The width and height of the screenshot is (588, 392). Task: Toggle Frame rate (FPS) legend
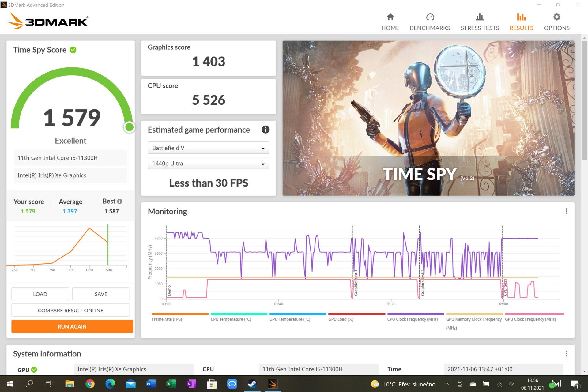180,317
